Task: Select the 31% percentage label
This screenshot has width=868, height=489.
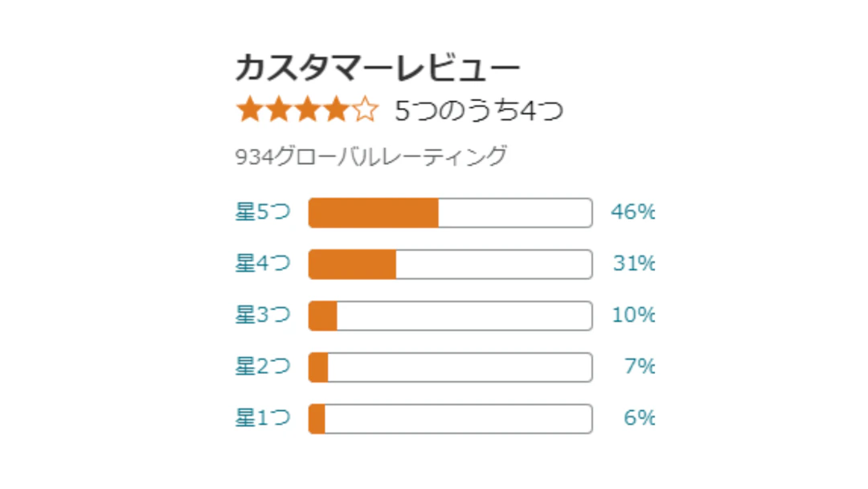Action: pyautogui.click(x=634, y=264)
